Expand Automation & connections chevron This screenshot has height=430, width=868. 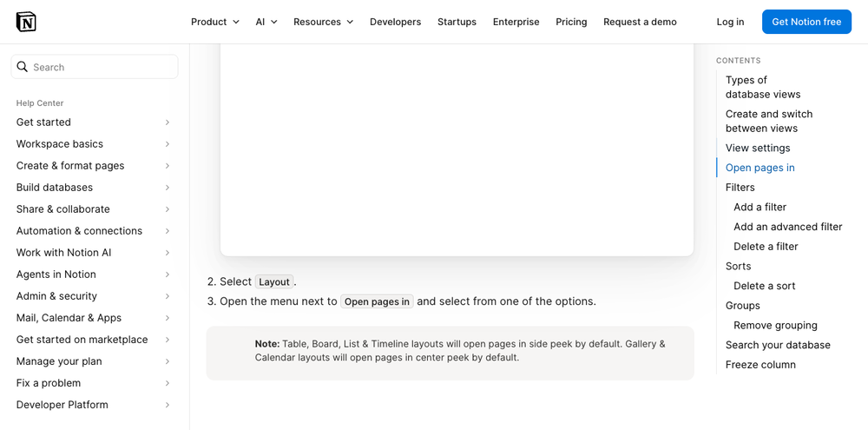(x=168, y=231)
